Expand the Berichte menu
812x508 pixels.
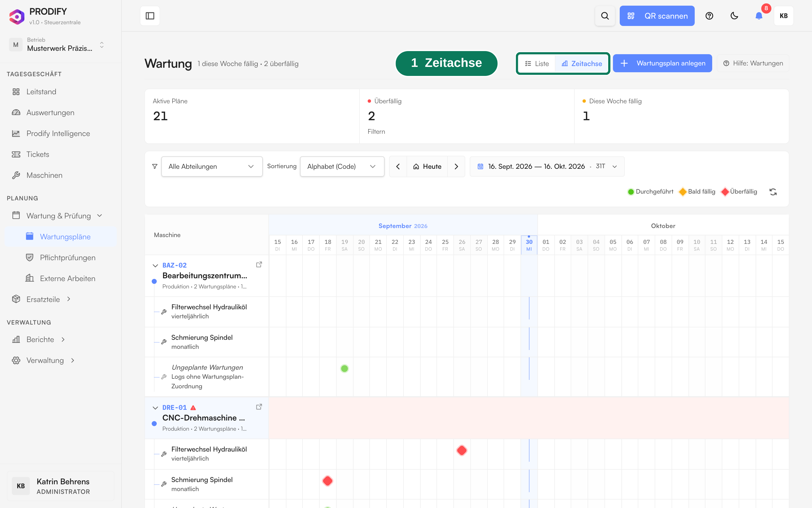(x=61, y=339)
